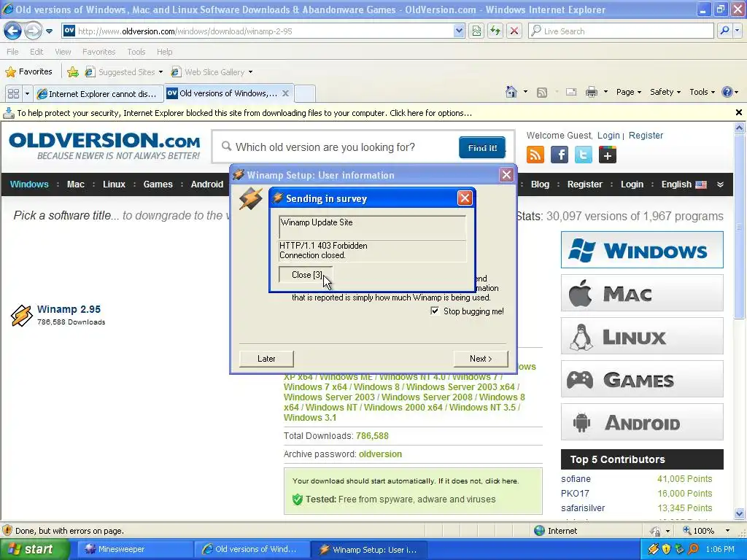Click the information bar download blocked message
Screen dimensions: 747x560
pos(244,113)
